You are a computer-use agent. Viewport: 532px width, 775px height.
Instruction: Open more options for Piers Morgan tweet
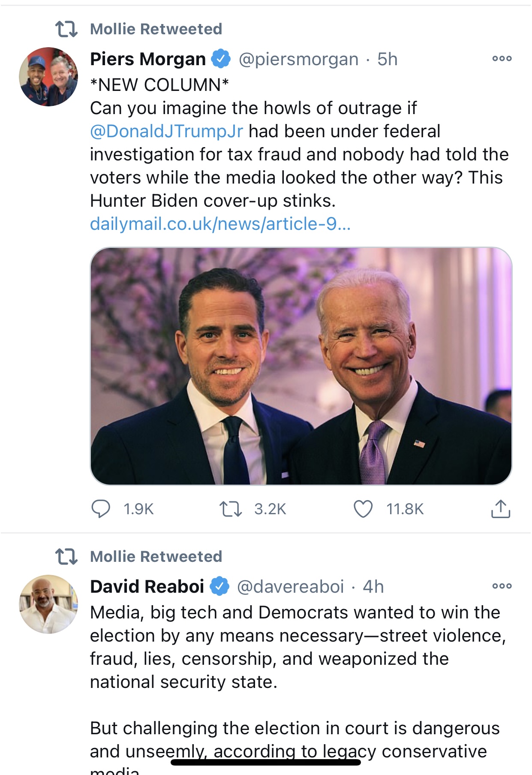tap(502, 59)
